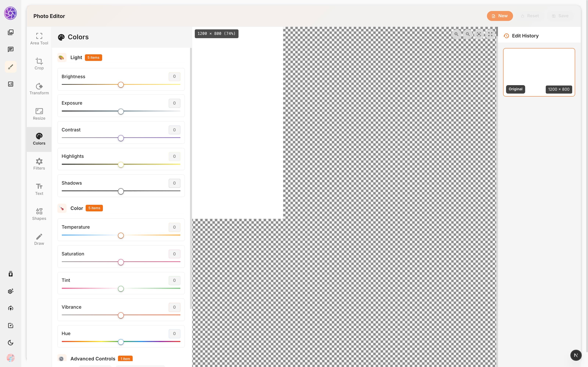
Task: Select the Area Tool
Action: coord(39,39)
